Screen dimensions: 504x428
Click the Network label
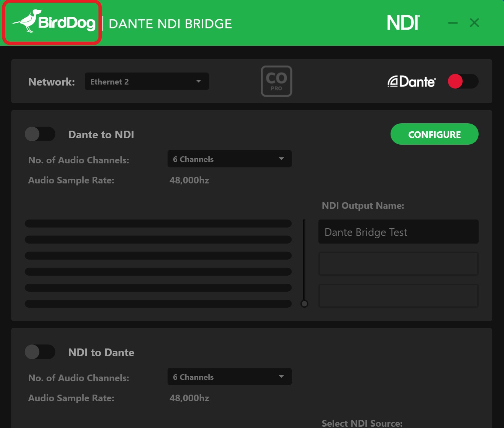(51, 82)
